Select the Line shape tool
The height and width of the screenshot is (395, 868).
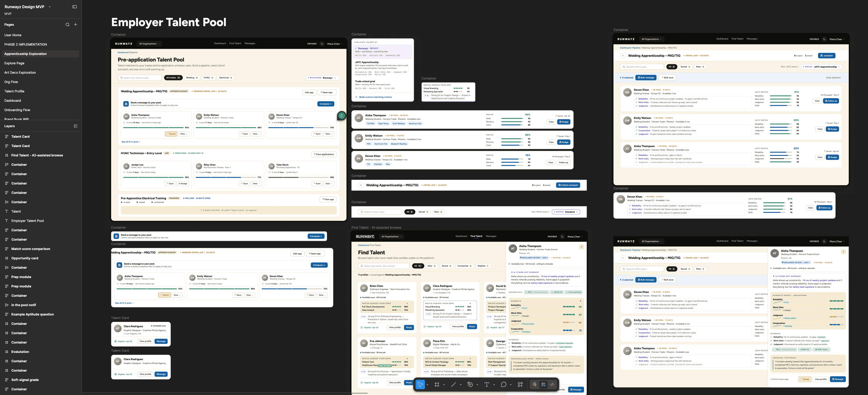[x=454, y=384]
